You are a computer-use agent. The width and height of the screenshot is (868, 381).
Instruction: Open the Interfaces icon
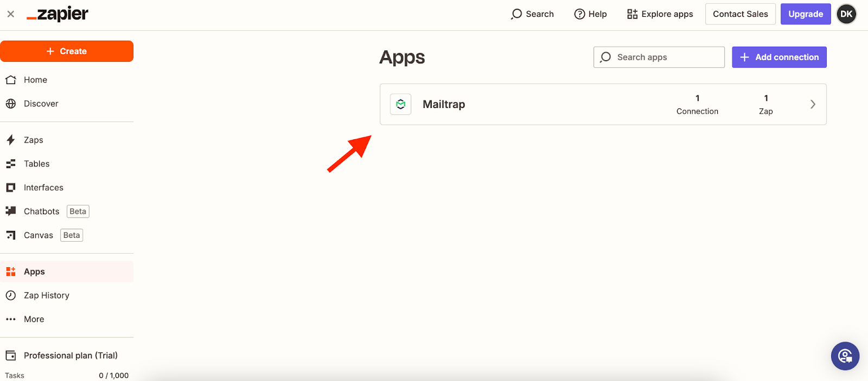point(11,188)
